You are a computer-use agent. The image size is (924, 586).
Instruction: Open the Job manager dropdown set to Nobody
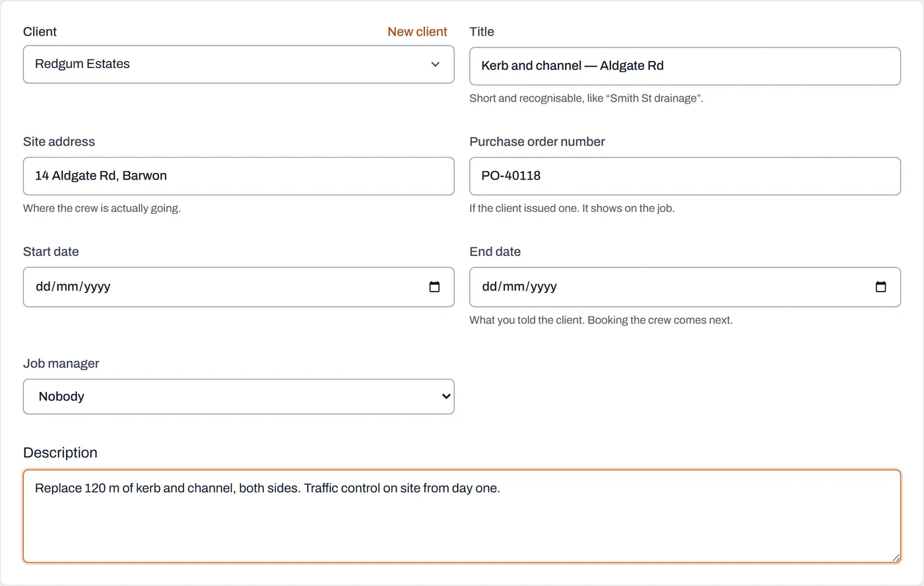[x=238, y=397]
